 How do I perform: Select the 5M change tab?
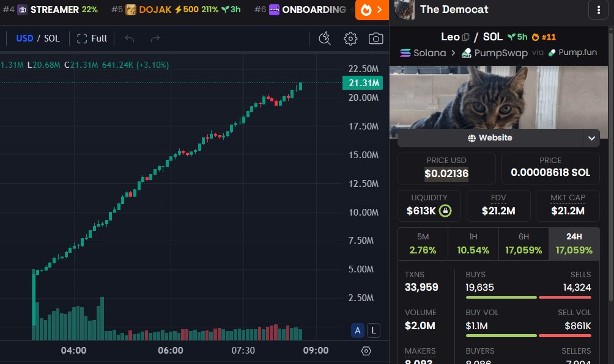point(423,244)
